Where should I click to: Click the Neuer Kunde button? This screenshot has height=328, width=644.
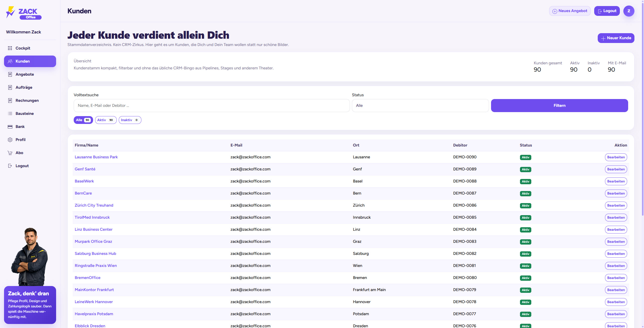[x=616, y=38]
